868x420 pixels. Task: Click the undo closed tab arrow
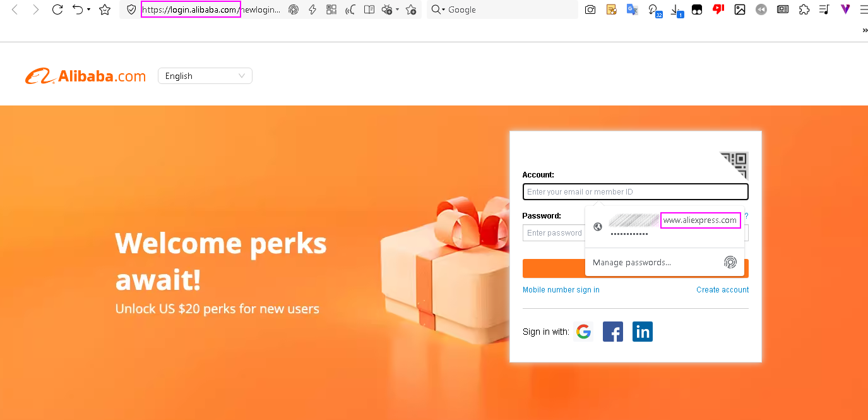tap(78, 9)
